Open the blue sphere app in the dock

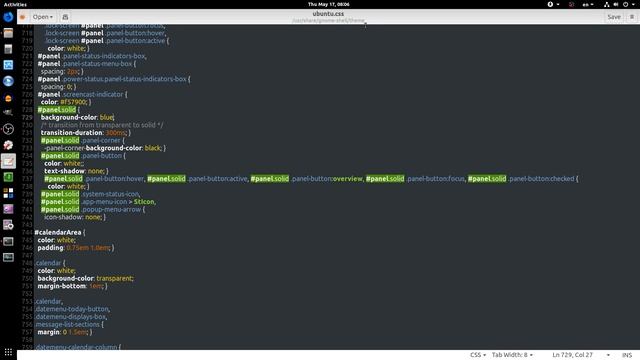8,81
